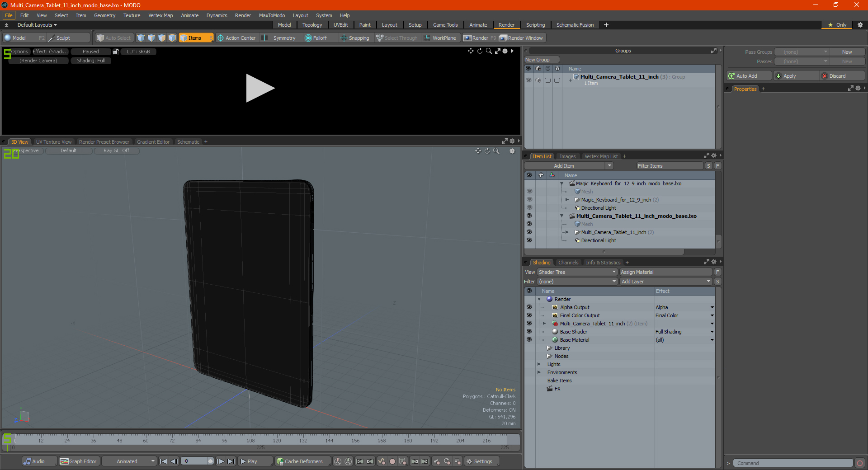Switch to the Channels tab
Screen dimensions: 868x470
(568, 263)
